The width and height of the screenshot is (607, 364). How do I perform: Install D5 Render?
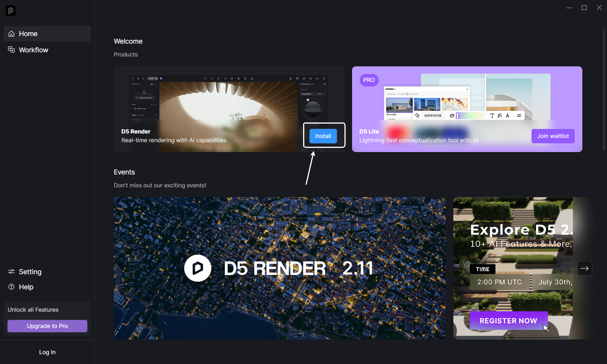point(323,136)
